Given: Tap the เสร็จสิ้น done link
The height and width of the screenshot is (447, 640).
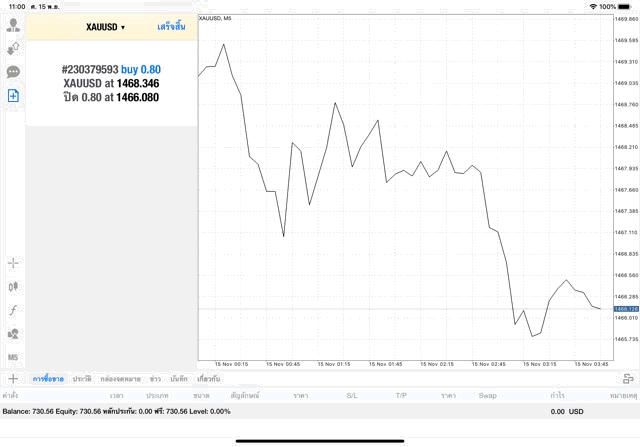Looking at the screenshot, I should pyautogui.click(x=171, y=27).
